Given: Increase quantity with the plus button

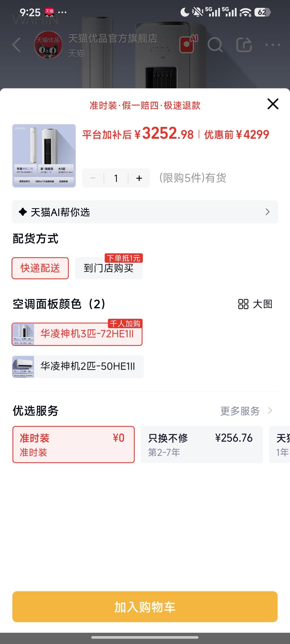Looking at the screenshot, I should pos(139,178).
